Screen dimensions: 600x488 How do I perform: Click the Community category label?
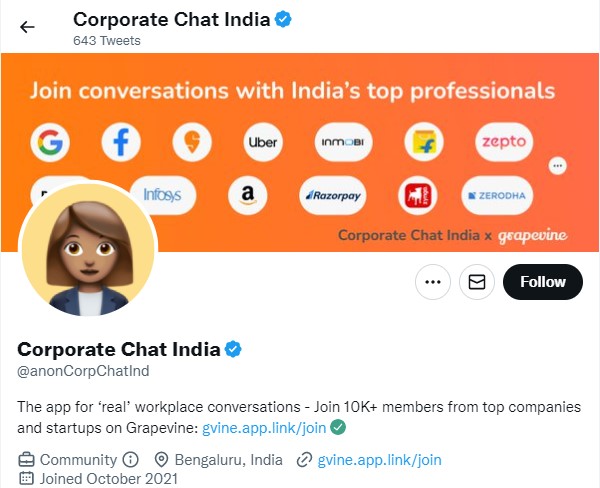(78, 460)
